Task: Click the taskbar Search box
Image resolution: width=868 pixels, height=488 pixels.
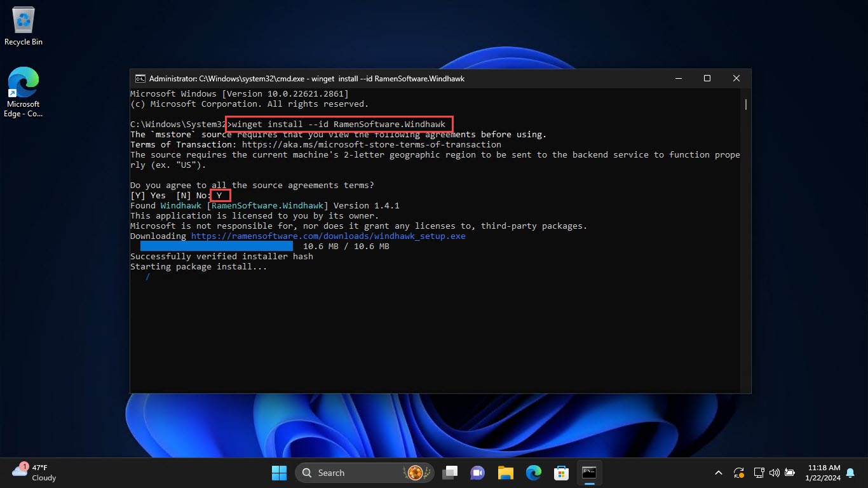Action: point(366,473)
